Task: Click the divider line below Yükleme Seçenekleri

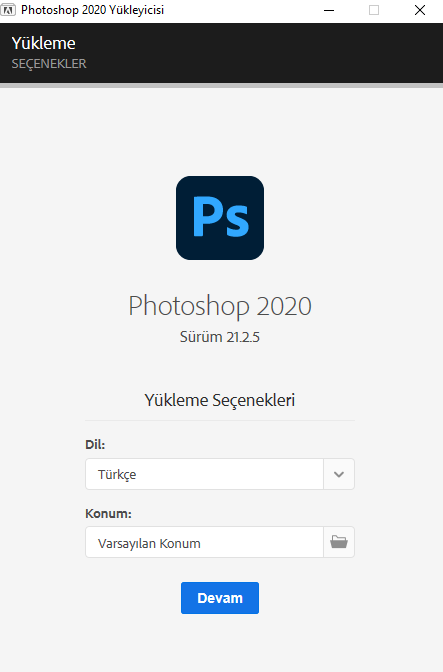Action: [220, 420]
